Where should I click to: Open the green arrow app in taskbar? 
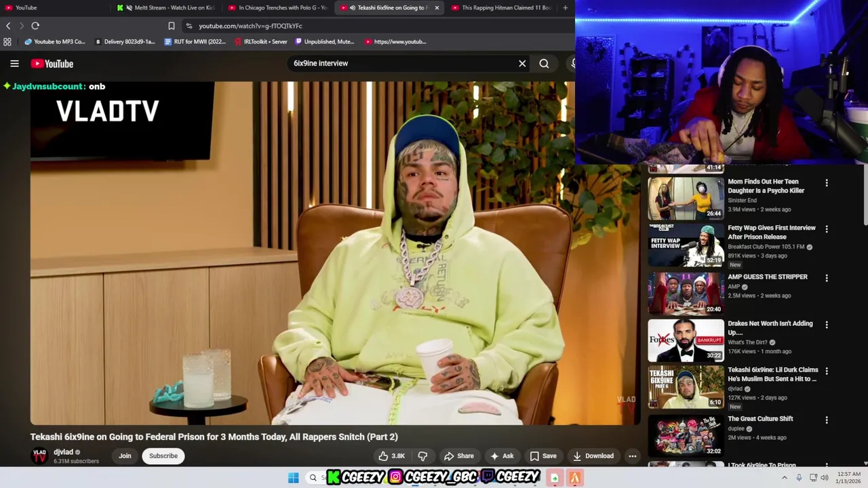[x=555, y=478]
